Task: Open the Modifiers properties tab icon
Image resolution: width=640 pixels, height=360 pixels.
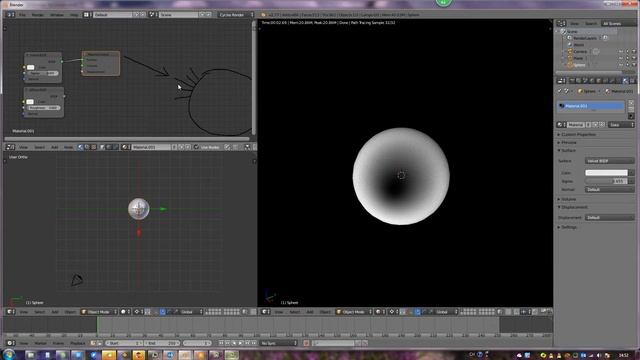Action: coord(612,81)
